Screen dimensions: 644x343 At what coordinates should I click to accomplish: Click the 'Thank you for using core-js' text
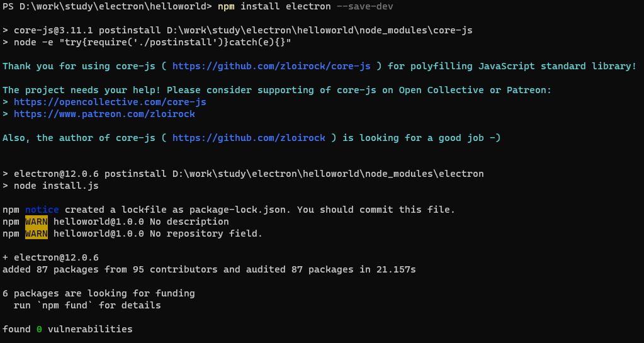(x=79, y=66)
